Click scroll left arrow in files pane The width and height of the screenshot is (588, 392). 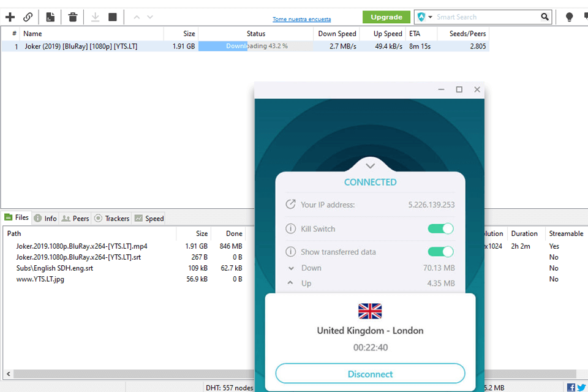8,374
